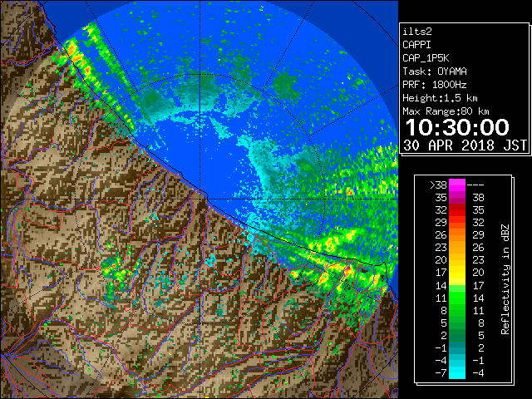Screen dimensions: 532x399
Task: Click the 10:30:00 timestamp
Action: point(457,127)
